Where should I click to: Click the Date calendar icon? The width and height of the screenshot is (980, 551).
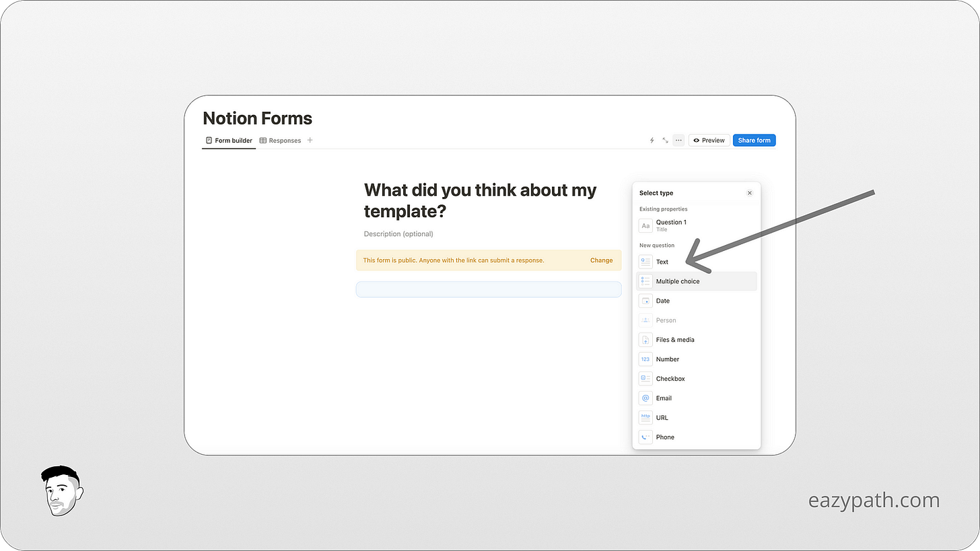[x=645, y=301]
